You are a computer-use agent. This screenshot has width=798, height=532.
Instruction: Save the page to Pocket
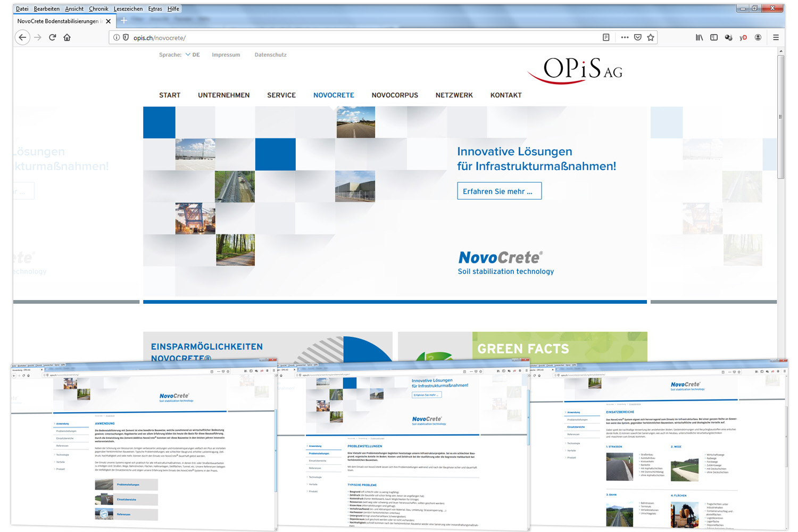(x=637, y=37)
